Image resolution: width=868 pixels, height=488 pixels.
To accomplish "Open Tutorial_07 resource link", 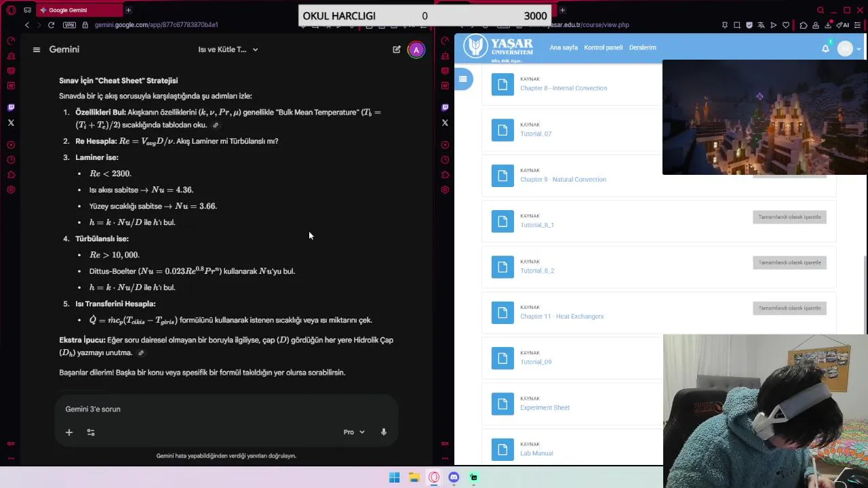I will click(x=536, y=134).
